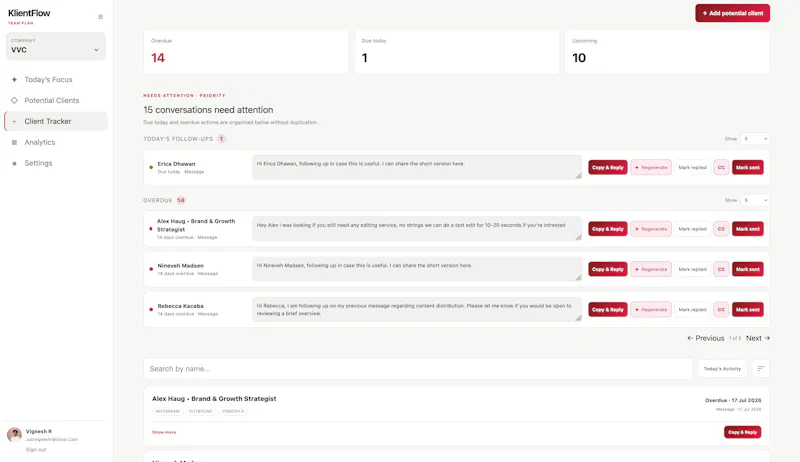Open the Due today summary card
This screenshot has height=462, width=800.
point(457,52)
